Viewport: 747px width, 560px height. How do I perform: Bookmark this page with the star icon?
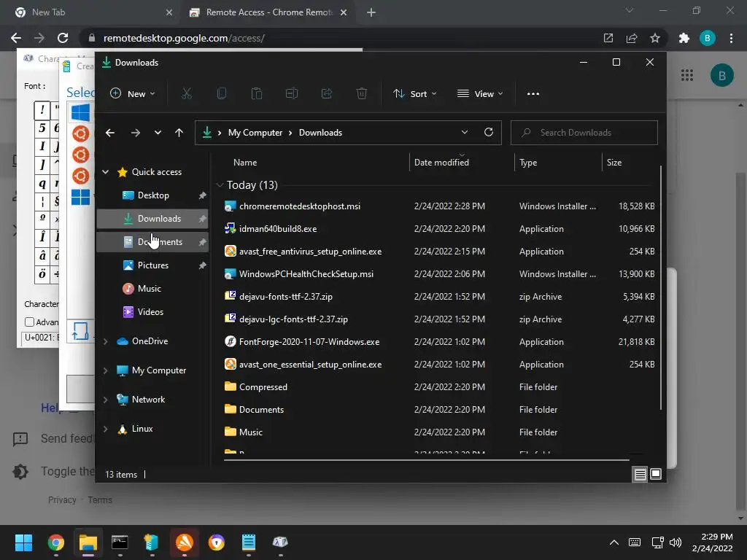tap(655, 38)
